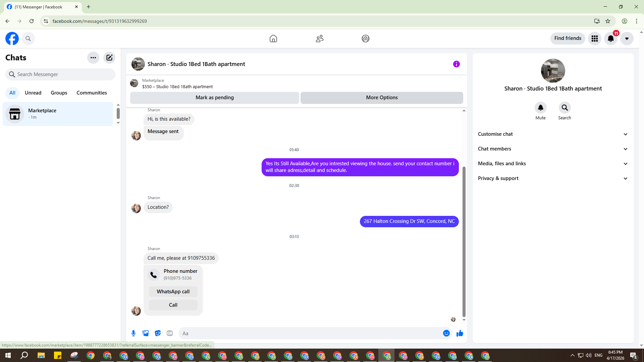Open the sticker picker icon
The height and width of the screenshot is (362, 644).
click(158, 333)
